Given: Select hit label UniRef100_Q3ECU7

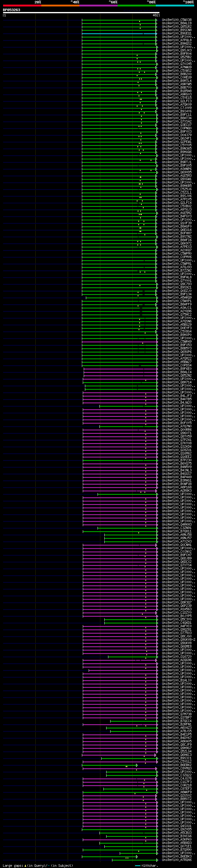Looking at the screenshot, I should pos(176,125).
